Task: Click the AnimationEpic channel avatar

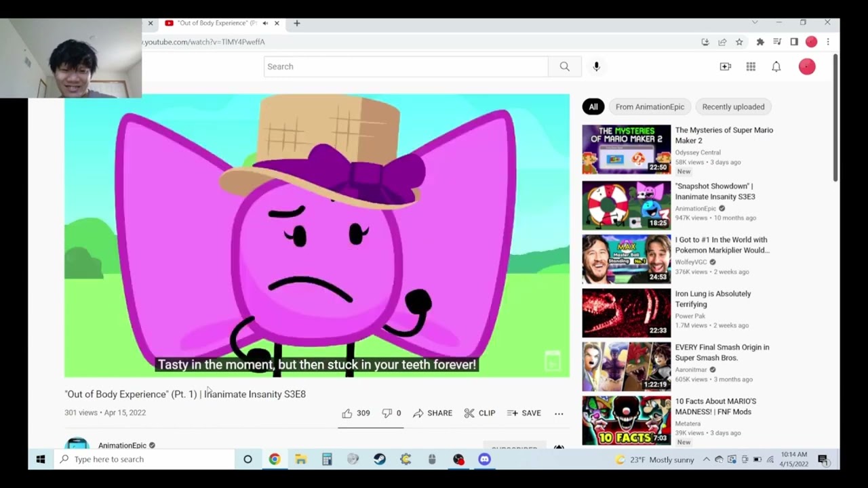Action: (77, 443)
